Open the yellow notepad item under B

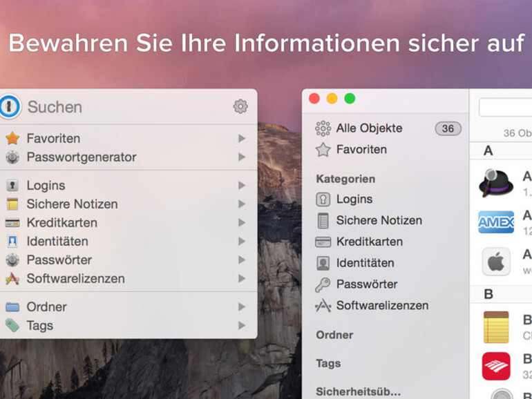point(496,327)
